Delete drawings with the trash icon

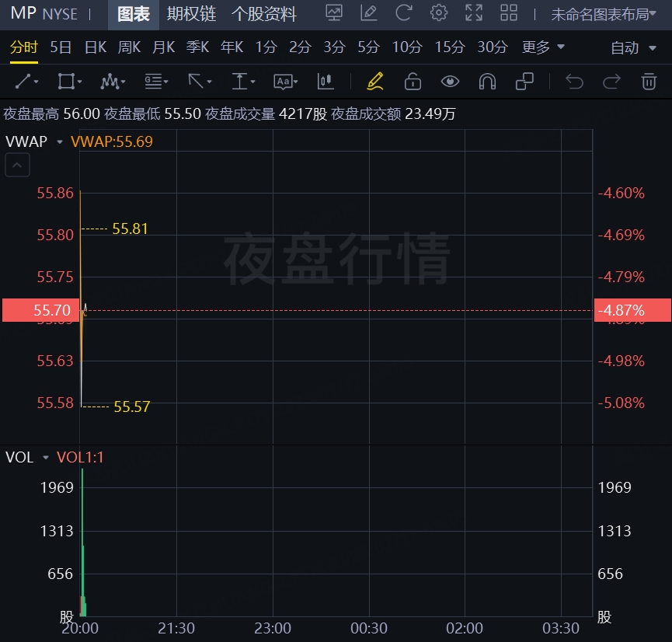(649, 81)
